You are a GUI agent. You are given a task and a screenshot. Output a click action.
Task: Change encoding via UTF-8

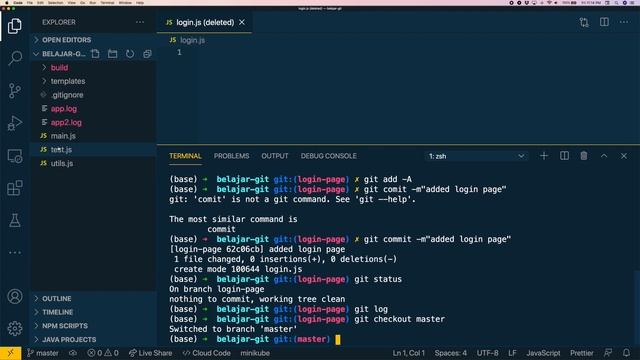[x=487, y=353]
